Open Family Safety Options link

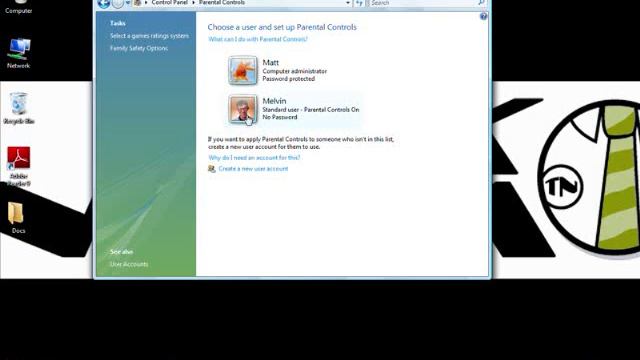pyautogui.click(x=139, y=48)
